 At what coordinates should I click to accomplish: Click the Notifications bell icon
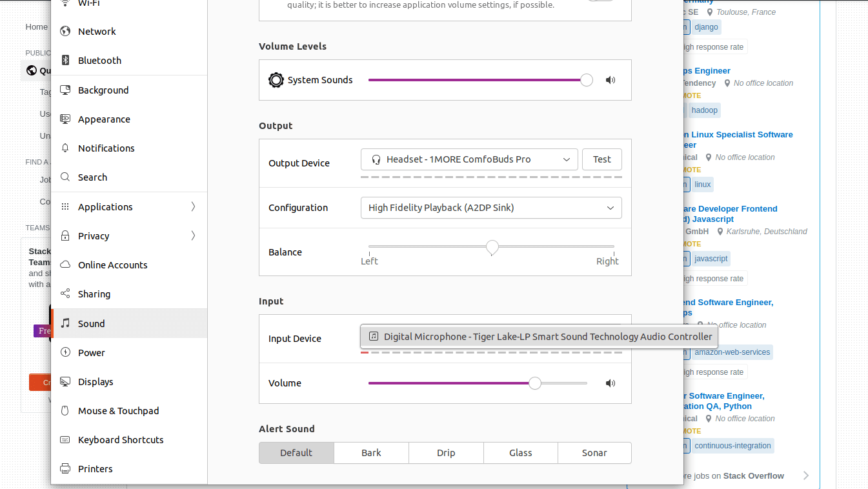[x=64, y=148]
